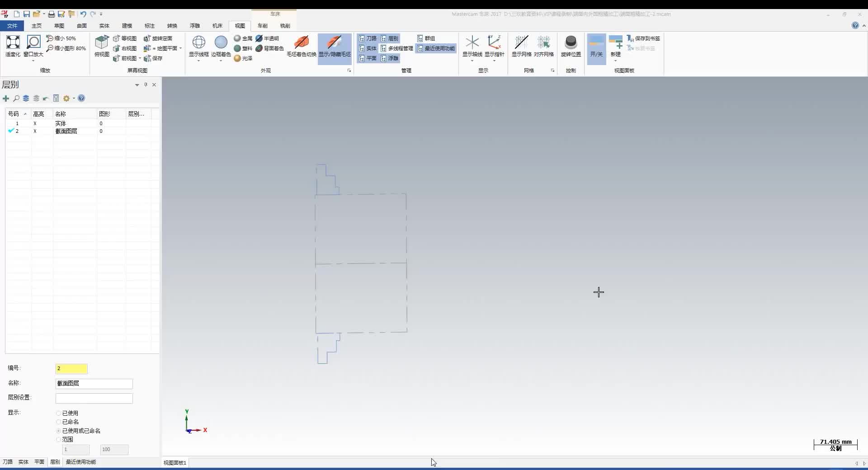
Task: Click the levels panel undo arrow icon
Action: pyautogui.click(x=46, y=98)
